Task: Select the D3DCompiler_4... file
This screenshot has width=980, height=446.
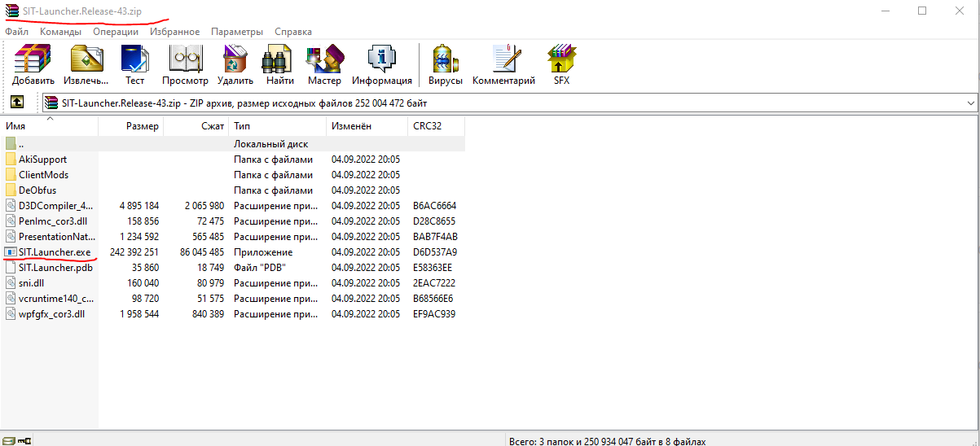Action: 55,206
